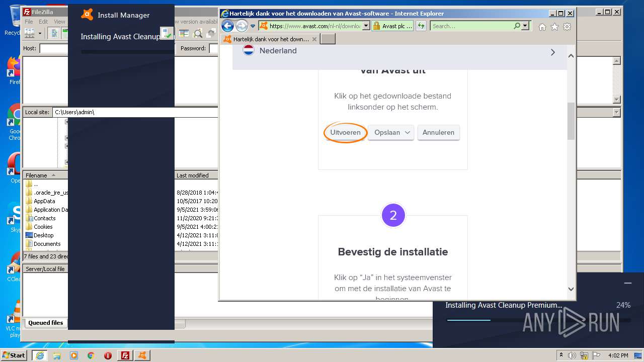Switch to Queued files tab in FileZilla
This screenshot has width=644, height=362.
click(46, 323)
